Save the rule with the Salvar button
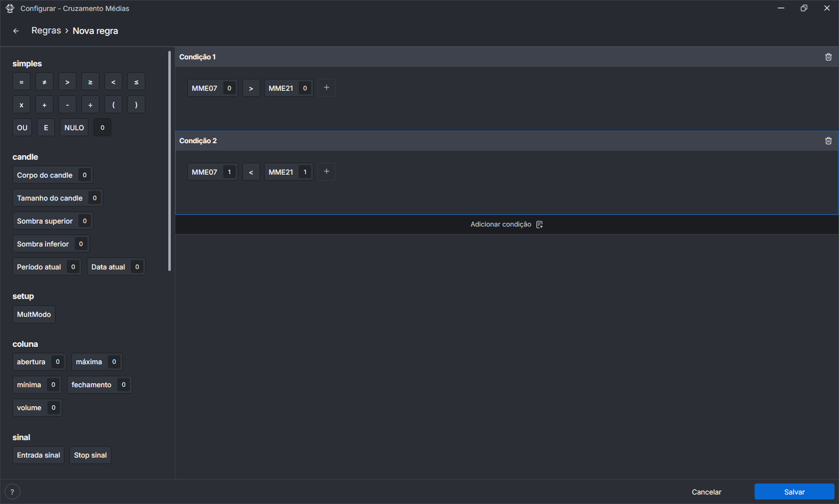 click(794, 492)
